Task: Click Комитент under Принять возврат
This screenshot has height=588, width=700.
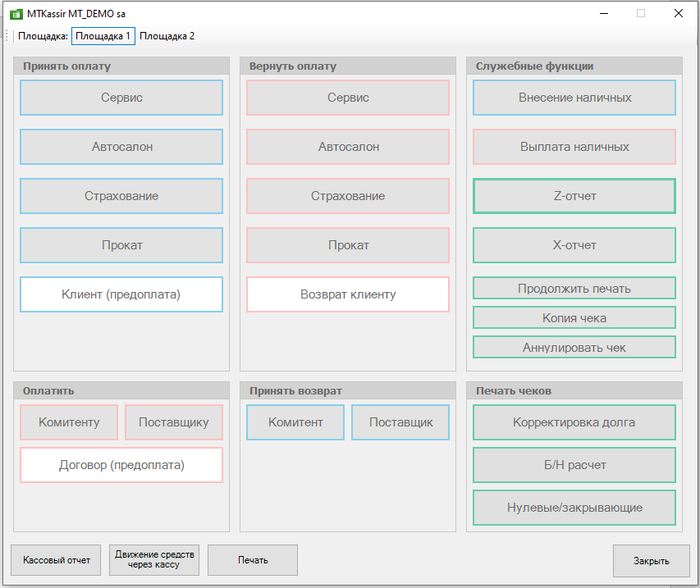Action: pyautogui.click(x=295, y=422)
